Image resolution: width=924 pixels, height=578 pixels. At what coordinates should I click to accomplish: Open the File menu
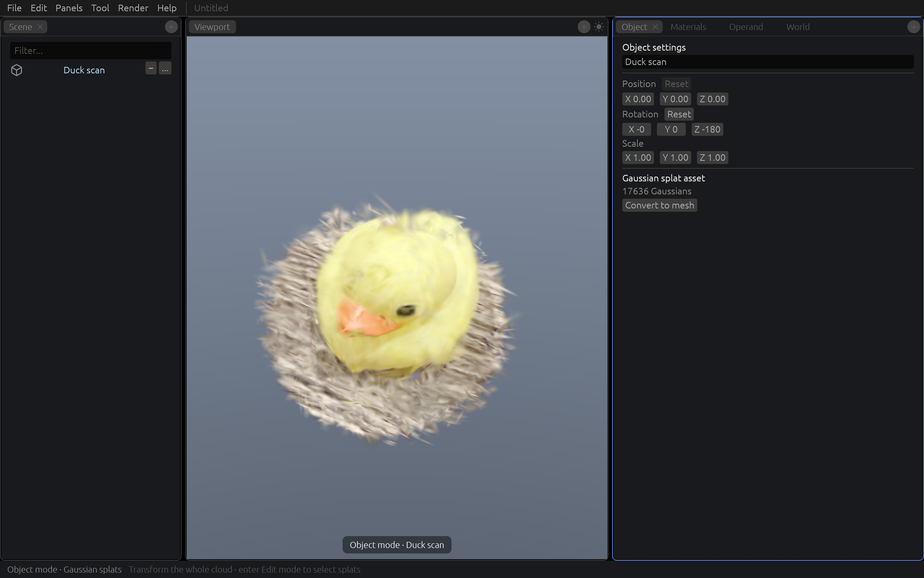click(x=14, y=8)
